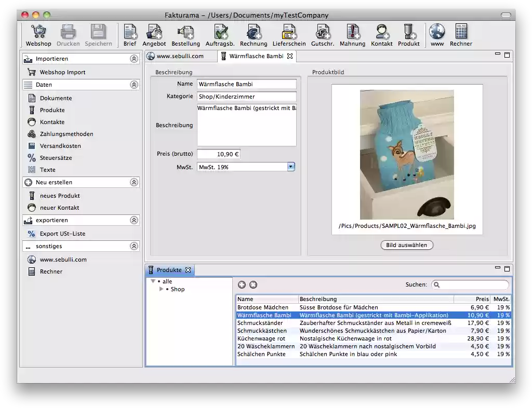
Task: Click the Bild auswählen button
Action: 407,244
